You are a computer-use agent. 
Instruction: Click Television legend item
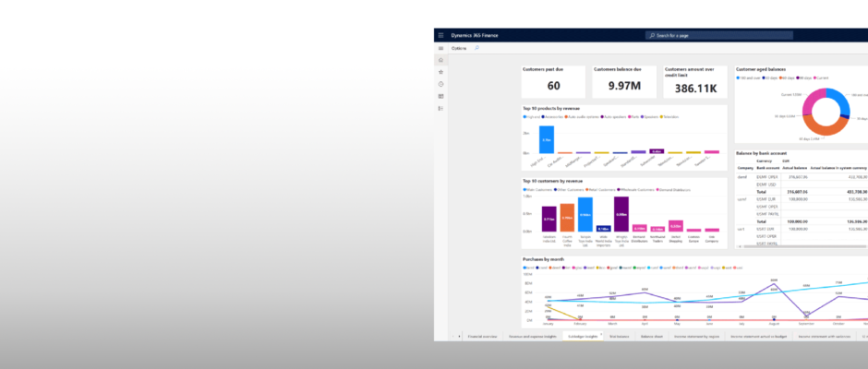(x=669, y=117)
